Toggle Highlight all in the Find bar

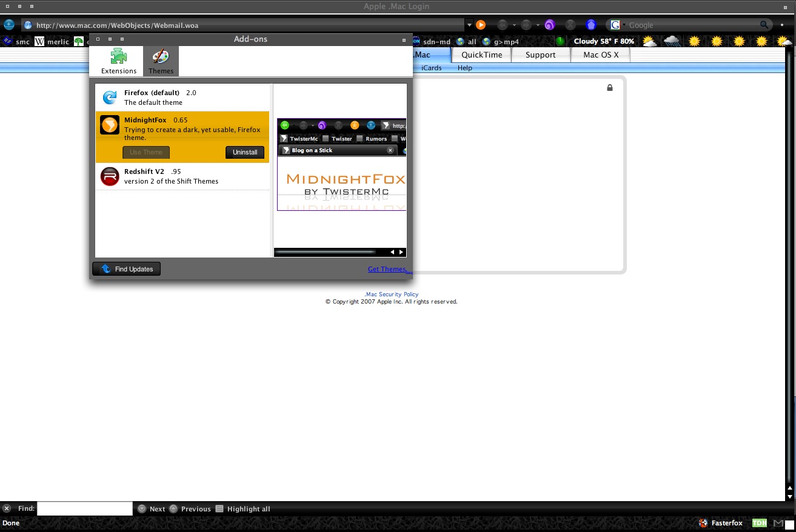[x=242, y=509]
